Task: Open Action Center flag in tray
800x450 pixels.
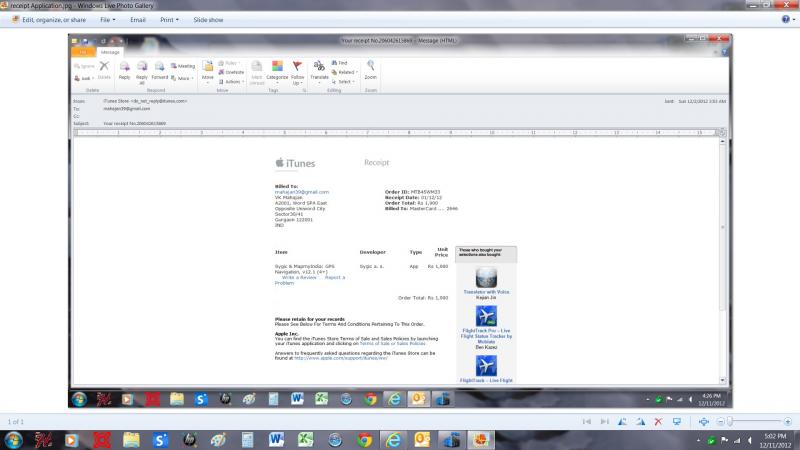Action: click(724, 440)
